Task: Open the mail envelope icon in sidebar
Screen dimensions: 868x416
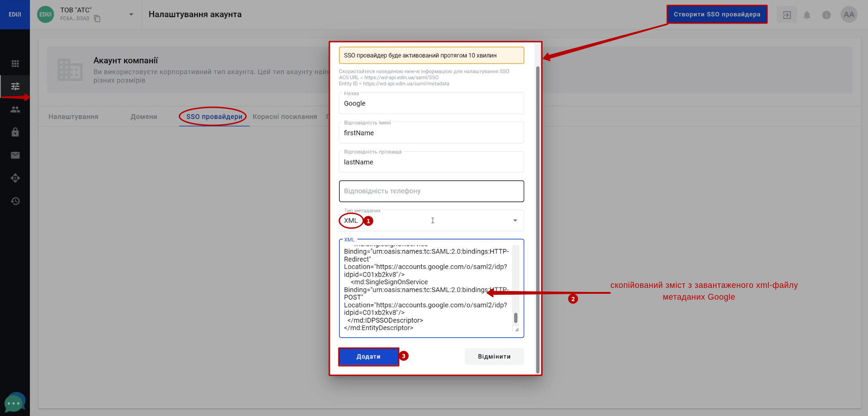Action: [15, 155]
